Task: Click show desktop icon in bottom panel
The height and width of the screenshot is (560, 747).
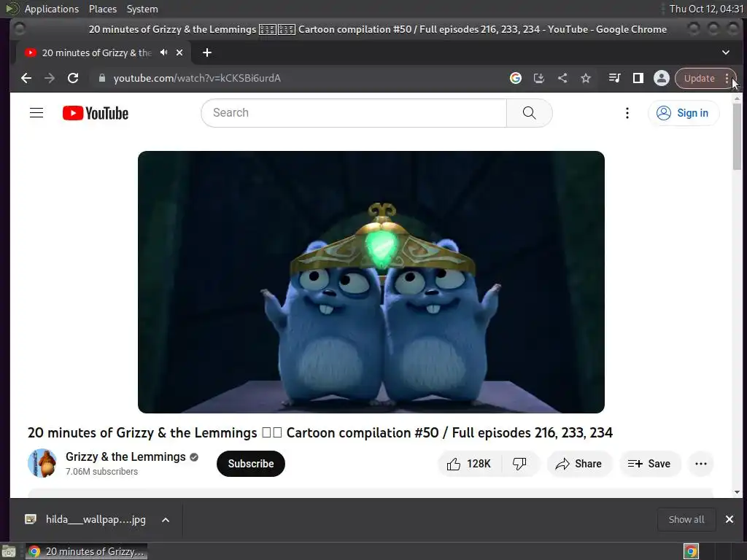Action: [x=9, y=551]
